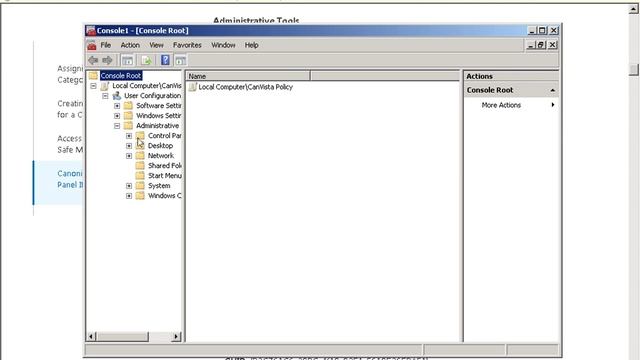640x360 pixels.
Task: Expand the Desktop node
Action: [x=129, y=146]
